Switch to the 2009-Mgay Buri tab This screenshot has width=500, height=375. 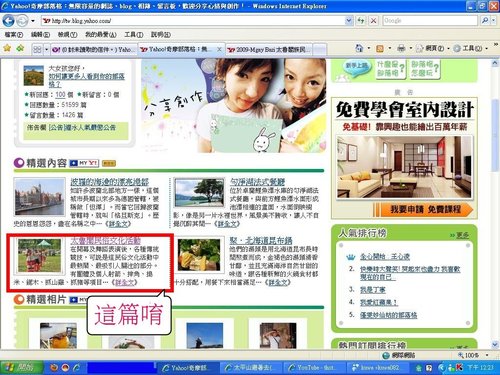[x=269, y=50]
